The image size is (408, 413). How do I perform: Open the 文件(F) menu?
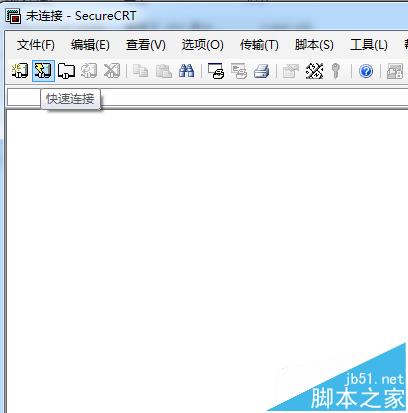36,45
